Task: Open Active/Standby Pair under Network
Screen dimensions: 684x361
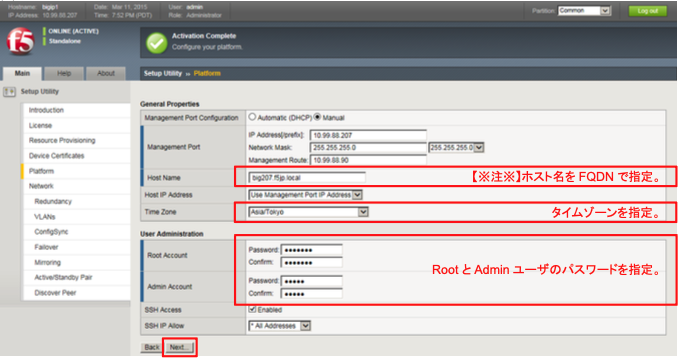Action: coord(63,277)
